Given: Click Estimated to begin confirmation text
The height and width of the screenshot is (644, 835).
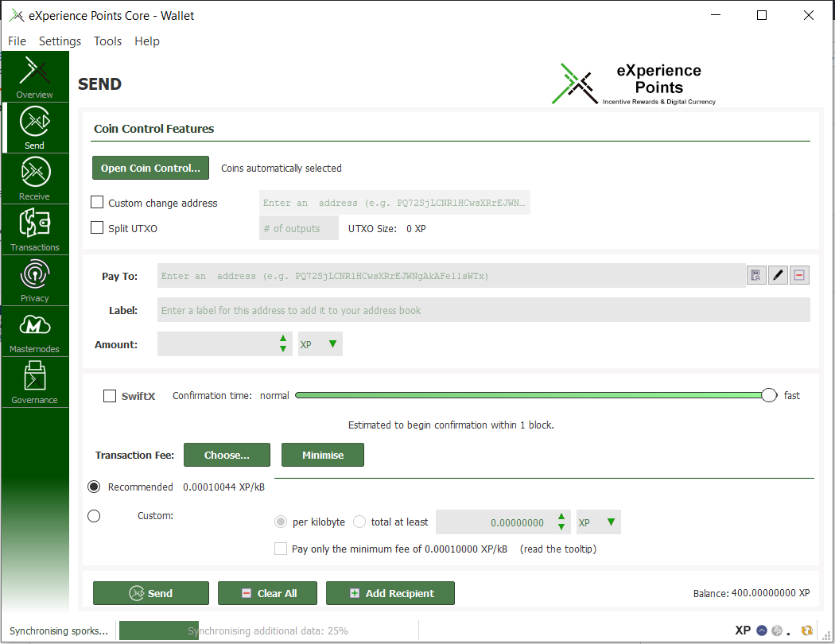Looking at the screenshot, I should coord(451,425).
